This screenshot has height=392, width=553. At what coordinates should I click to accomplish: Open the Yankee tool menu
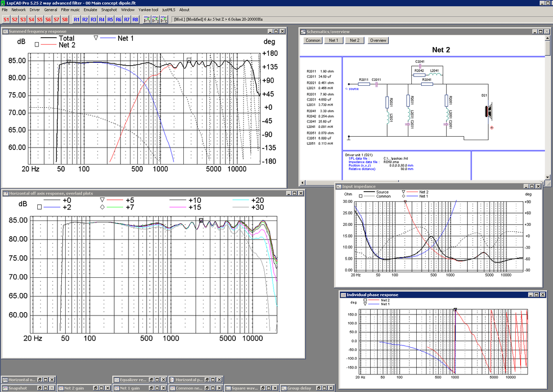(x=148, y=10)
